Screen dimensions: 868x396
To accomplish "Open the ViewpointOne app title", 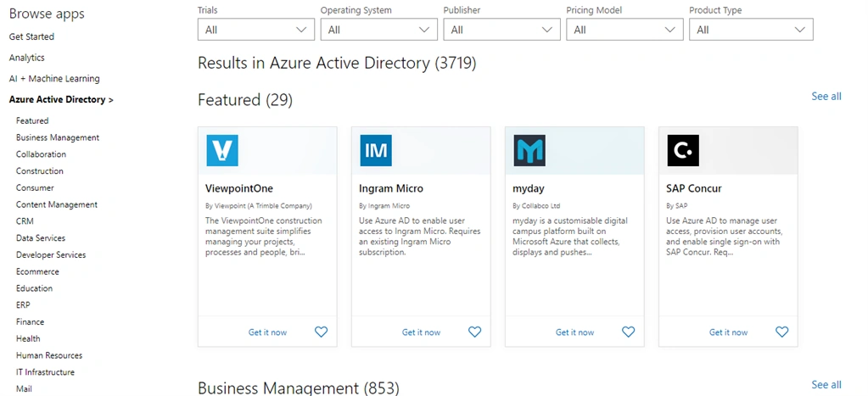I will [x=239, y=188].
